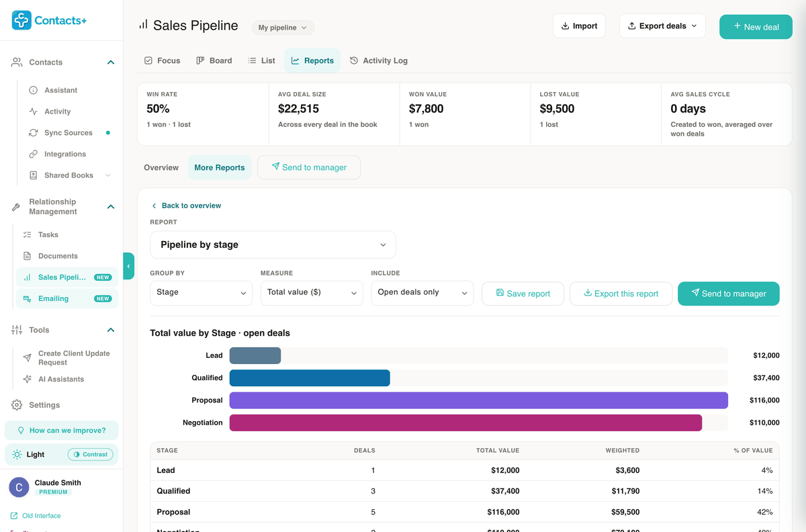Click the Assistant info icon
This screenshot has width=806, height=532.
[33, 90]
